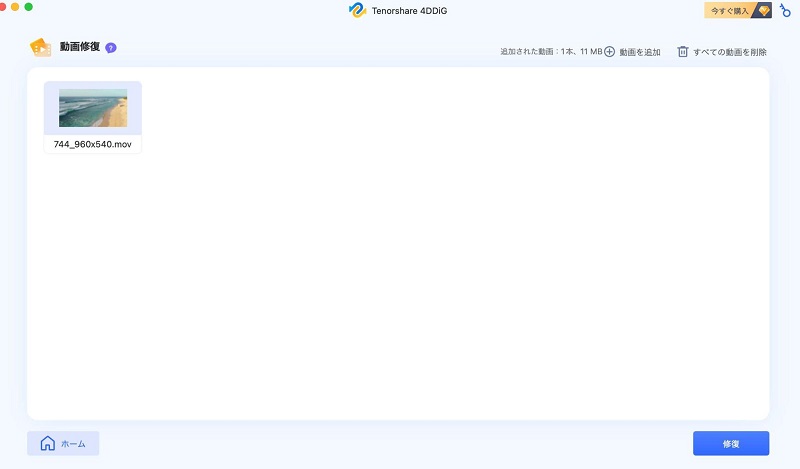
Task: Click the 今すぐ購入 buy now button
Action: coord(738,10)
